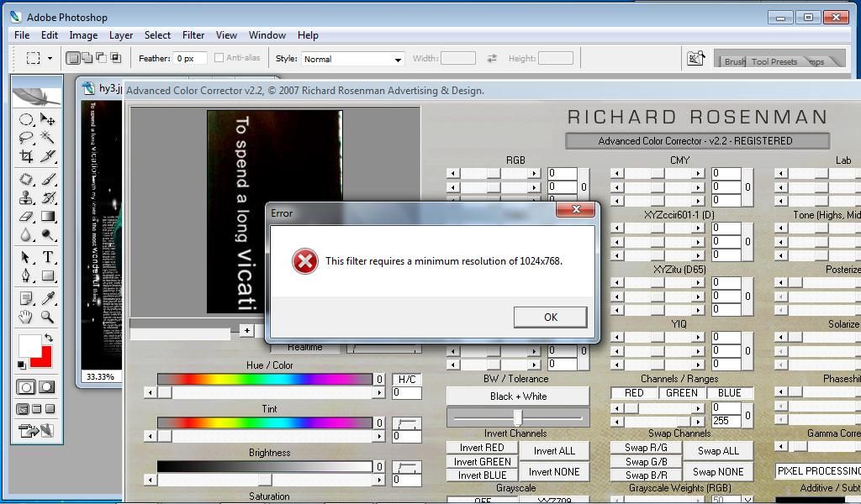Click the preview zoom-in plus button
Viewport: 861px width, 504px height.
247,331
